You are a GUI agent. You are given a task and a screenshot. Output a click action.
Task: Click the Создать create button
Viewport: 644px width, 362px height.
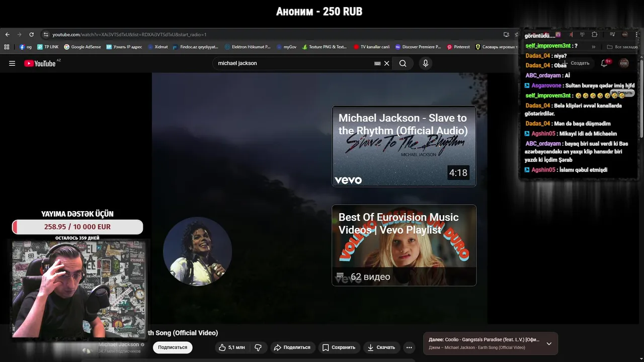pyautogui.click(x=577, y=63)
